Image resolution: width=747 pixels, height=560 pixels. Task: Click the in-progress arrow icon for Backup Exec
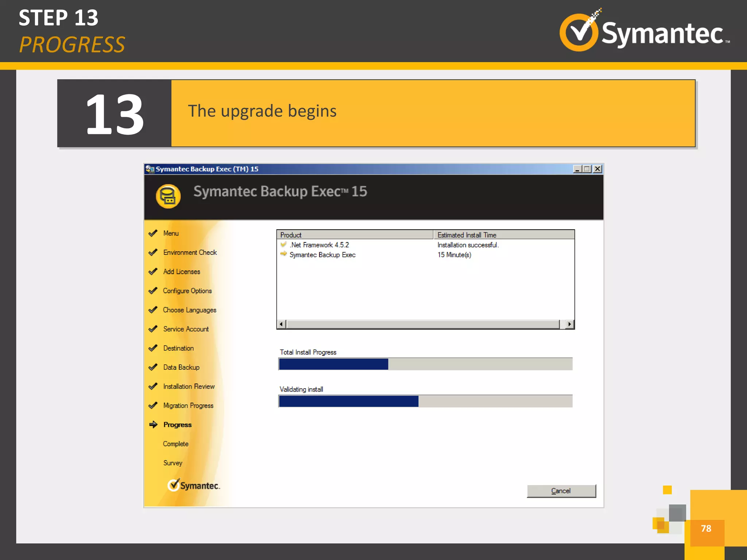click(283, 254)
